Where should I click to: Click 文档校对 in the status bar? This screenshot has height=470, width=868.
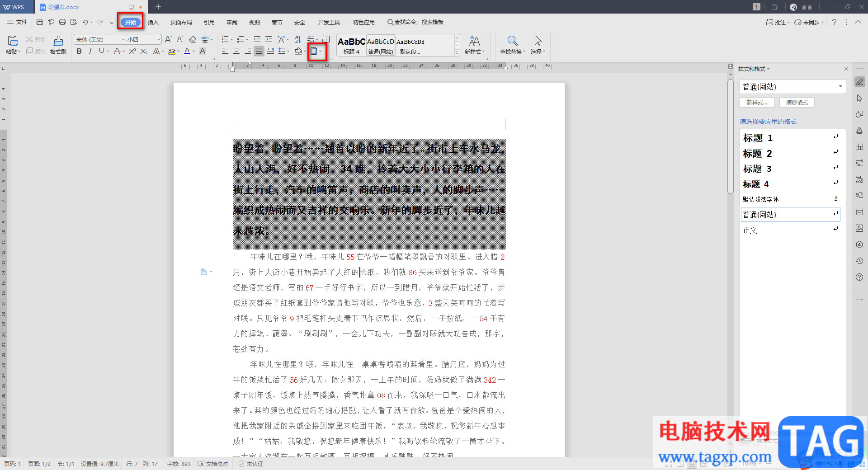click(213, 464)
